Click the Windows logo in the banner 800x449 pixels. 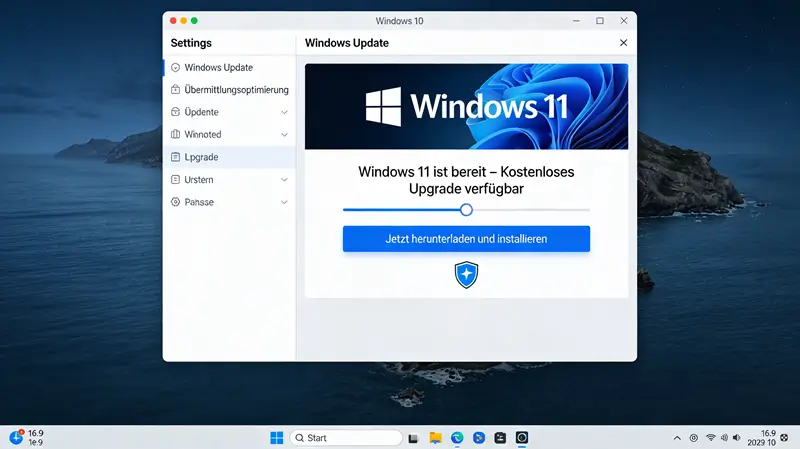tap(383, 107)
